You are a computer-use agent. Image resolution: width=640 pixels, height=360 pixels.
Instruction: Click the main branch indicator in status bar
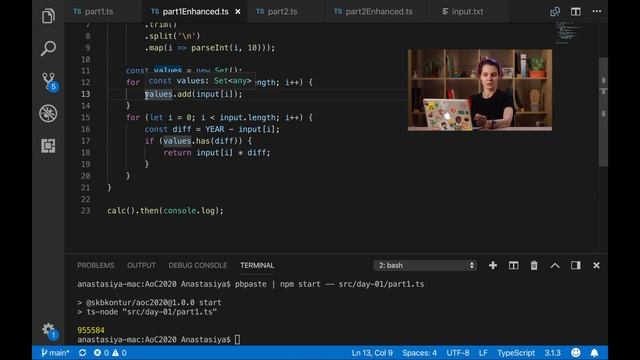point(55,353)
